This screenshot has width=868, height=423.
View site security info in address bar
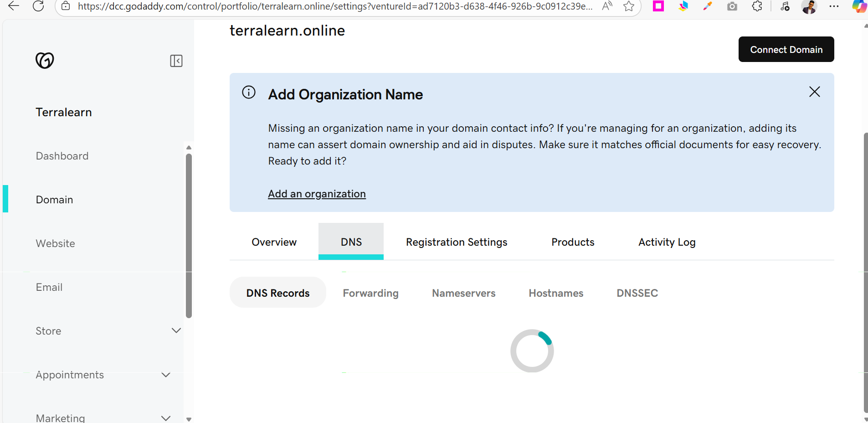pyautogui.click(x=66, y=6)
